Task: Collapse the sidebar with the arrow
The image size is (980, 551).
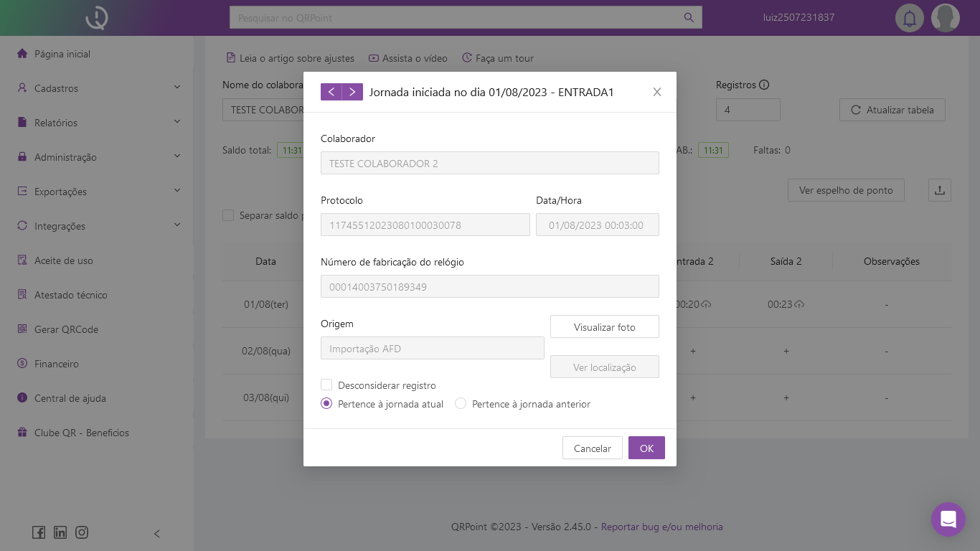Action: 157,533
